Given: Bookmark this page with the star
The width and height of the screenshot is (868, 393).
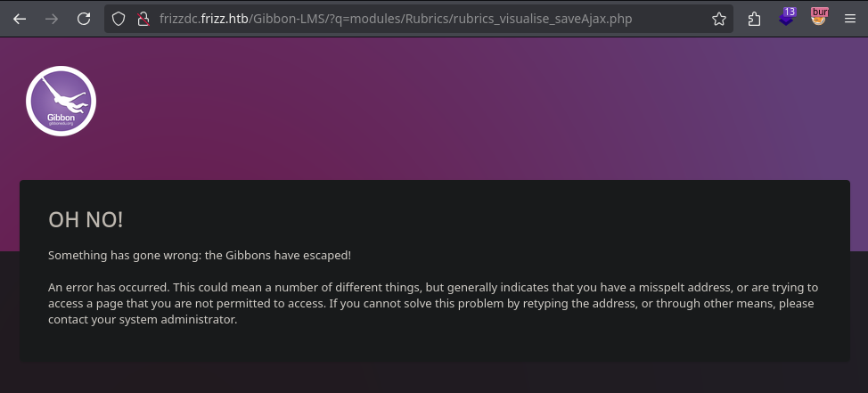Looking at the screenshot, I should (x=719, y=19).
